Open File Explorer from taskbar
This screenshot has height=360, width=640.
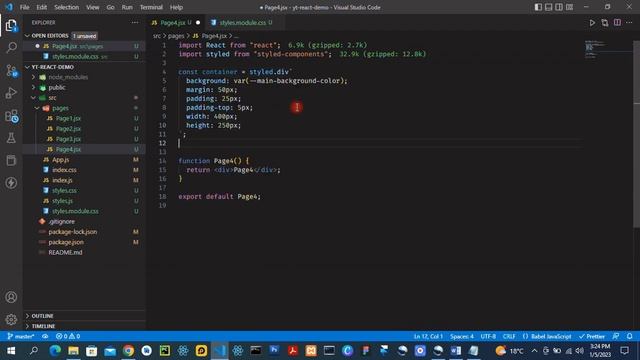73,351
